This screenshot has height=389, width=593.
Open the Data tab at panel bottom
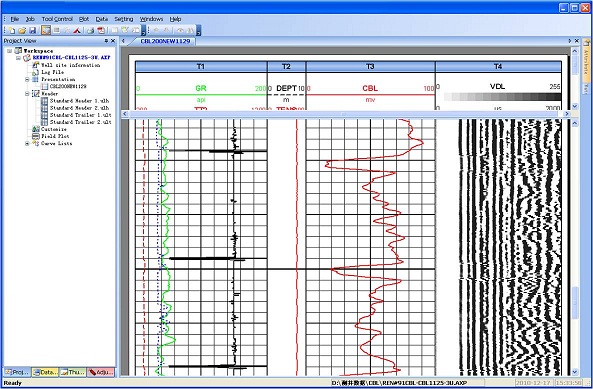pyautogui.click(x=45, y=372)
